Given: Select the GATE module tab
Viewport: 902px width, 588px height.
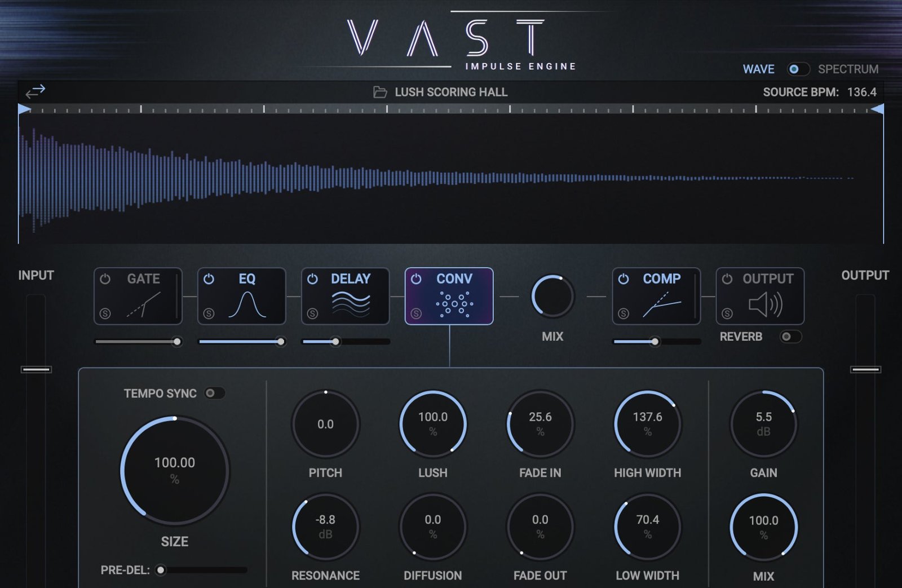Looking at the screenshot, I should pos(138,296).
